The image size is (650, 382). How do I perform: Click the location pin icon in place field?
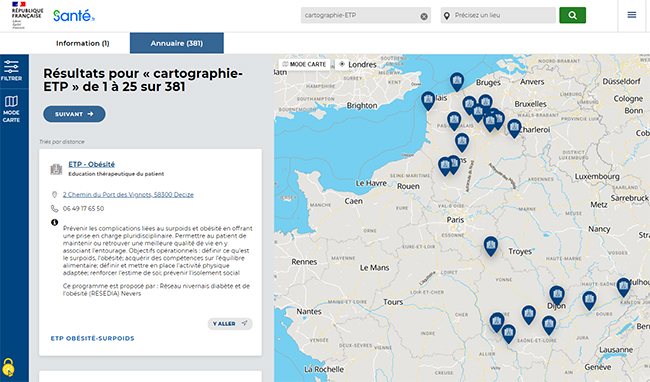pyautogui.click(x=446, y=16)
